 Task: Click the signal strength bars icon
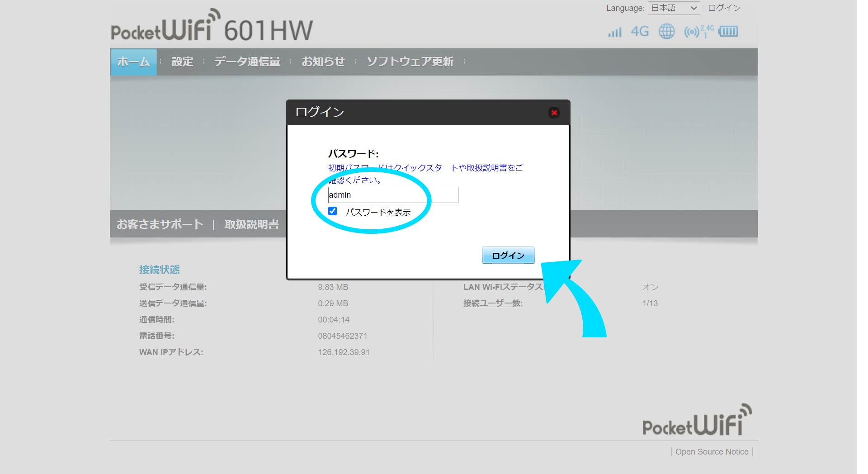614,32
